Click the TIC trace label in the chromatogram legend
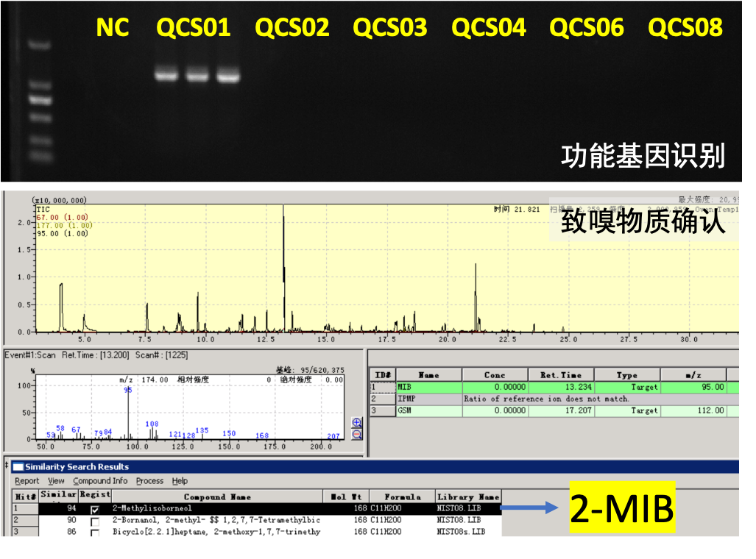 (42, 209)
